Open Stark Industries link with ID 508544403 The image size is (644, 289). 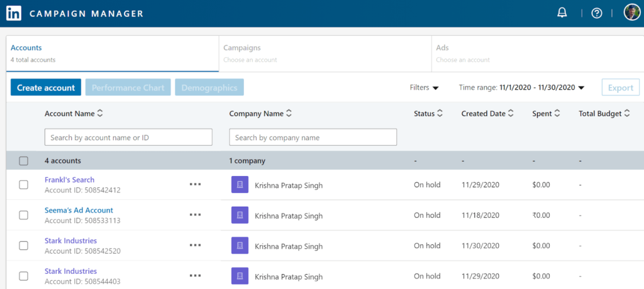pyautogui.click(x=70, y=271)
